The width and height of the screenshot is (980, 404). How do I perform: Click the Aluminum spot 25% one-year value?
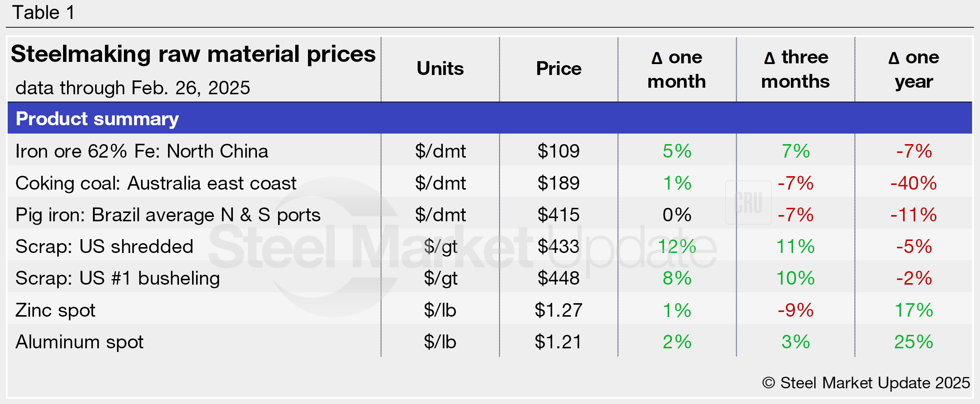tap(913, 342)
